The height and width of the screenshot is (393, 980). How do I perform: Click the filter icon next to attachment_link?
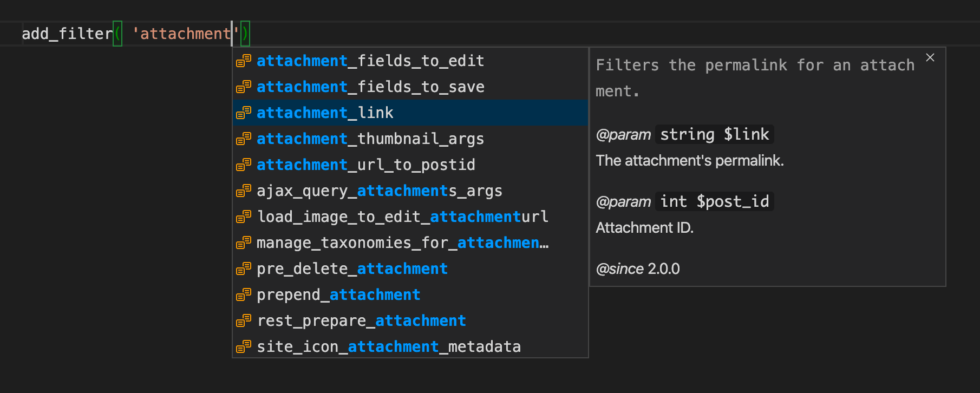pos(243,113)
